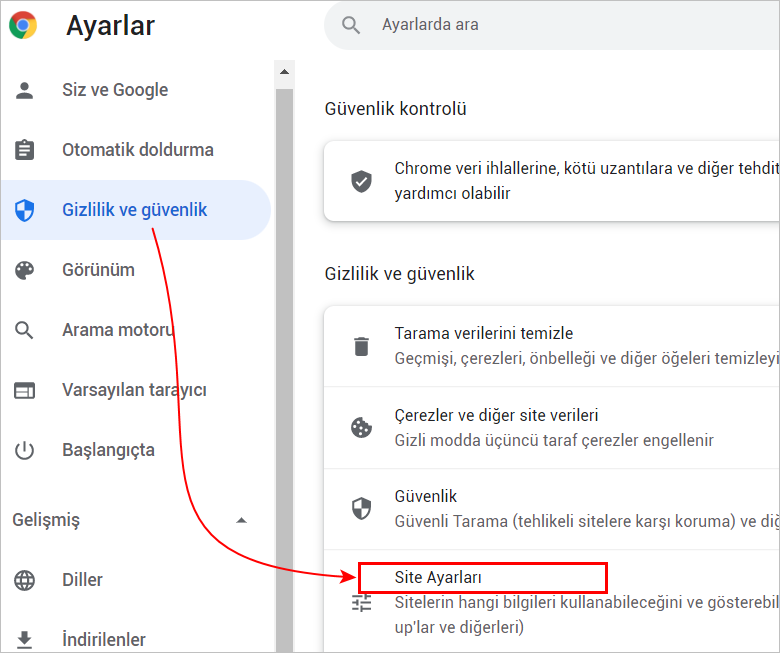
Task: Open Tarama verilerini temizle
Action: [x=552, y=346]
